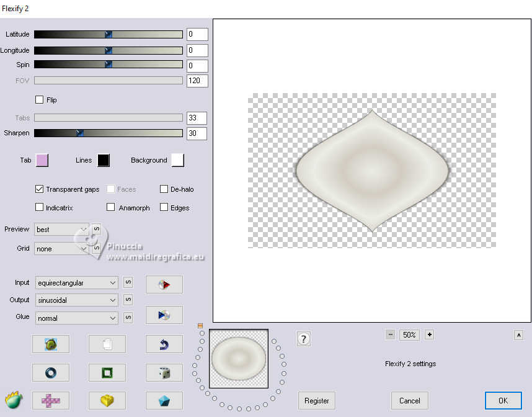This screenshot has width=532, height=417.
Task: Click the Lines black color swatch
Action: 104,160
